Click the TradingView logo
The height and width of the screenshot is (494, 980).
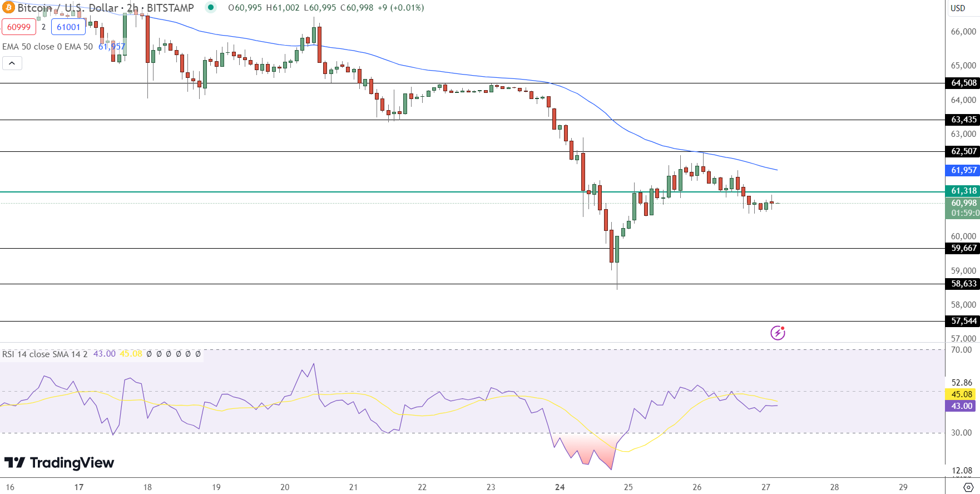[x=59, y=463]
